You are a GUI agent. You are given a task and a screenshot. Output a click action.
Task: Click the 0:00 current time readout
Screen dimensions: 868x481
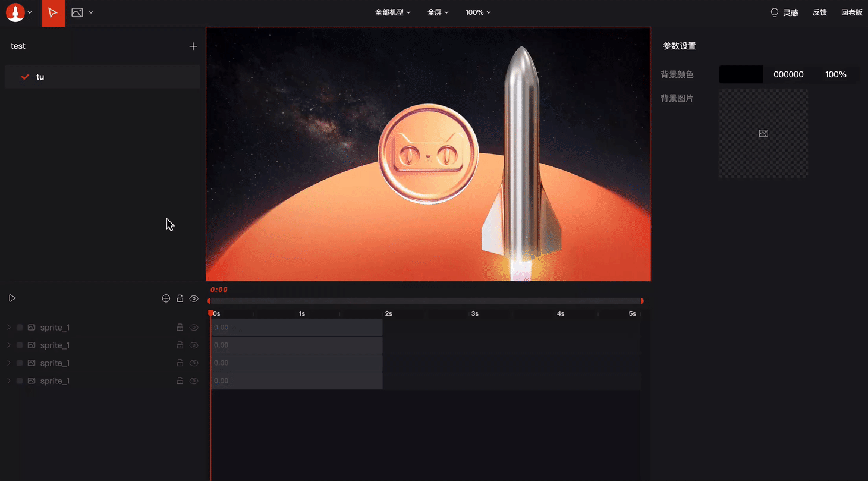pos(219,290)
